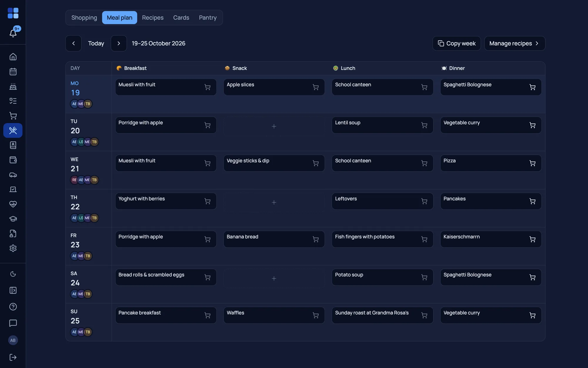Jump to Today
The width and height of the screenshot is (588, 368).
click(96, 43)
